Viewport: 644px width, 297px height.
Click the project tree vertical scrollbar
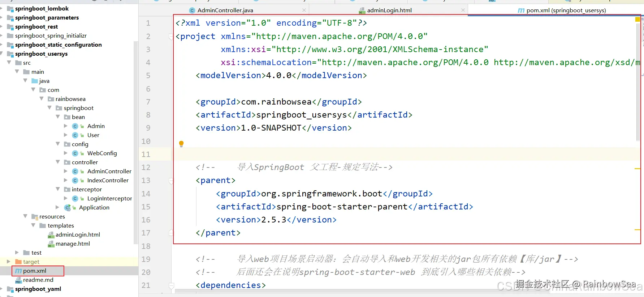pyautogui.click(x=136, y=143)
